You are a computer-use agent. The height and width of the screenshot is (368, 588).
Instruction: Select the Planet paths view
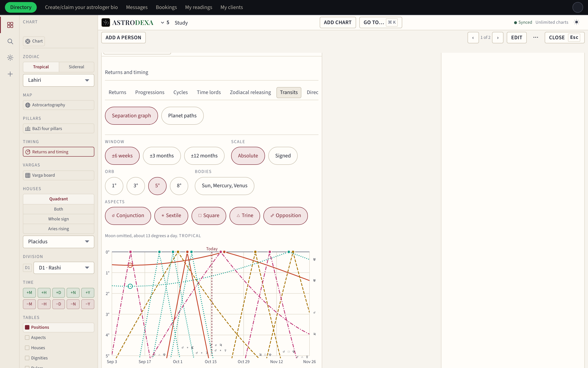tap(182, 116)
